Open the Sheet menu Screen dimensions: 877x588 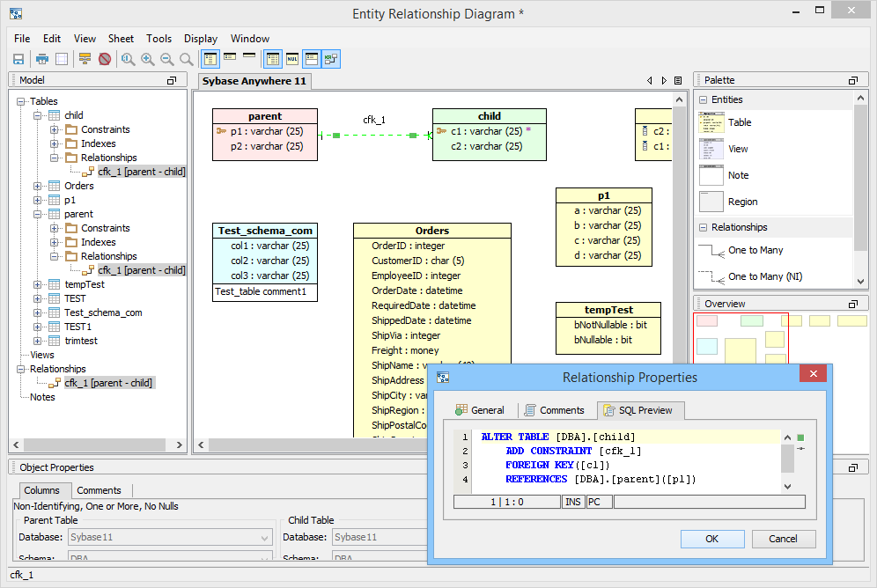pos(121,39)
